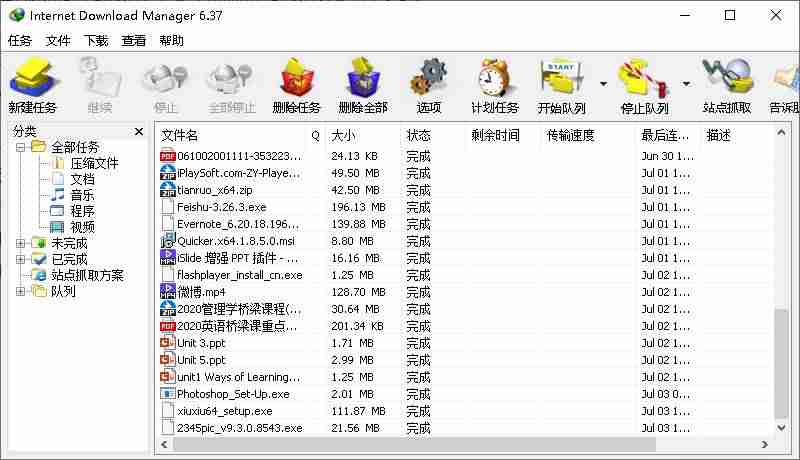Click PowerPoint icon of Unit 3.ppt
800x460 pixels.
click(x=168, y=343)
